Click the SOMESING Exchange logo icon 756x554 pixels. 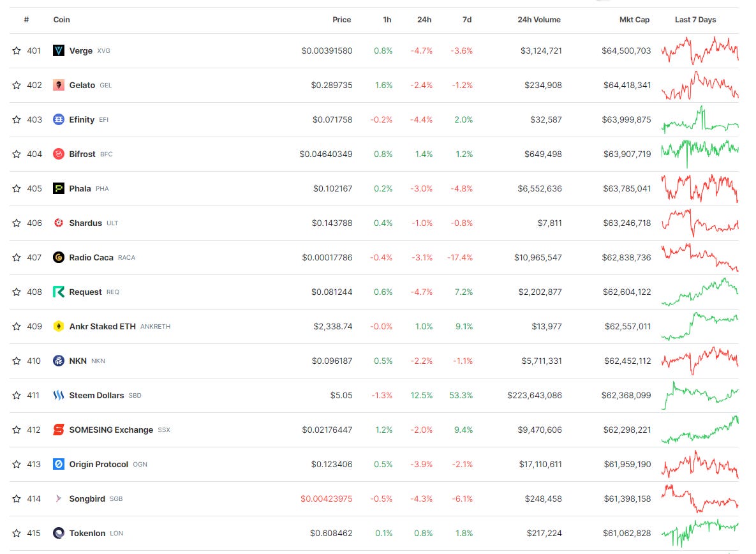[x=58, y=430]
